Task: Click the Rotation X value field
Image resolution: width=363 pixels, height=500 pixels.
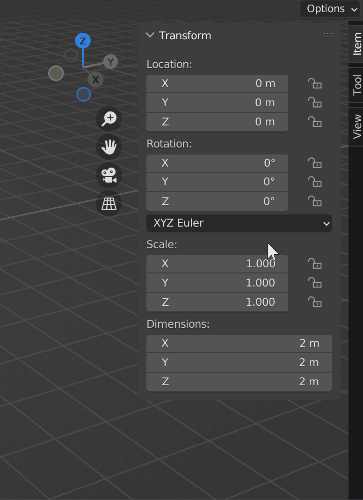Action: click(217, 163)
